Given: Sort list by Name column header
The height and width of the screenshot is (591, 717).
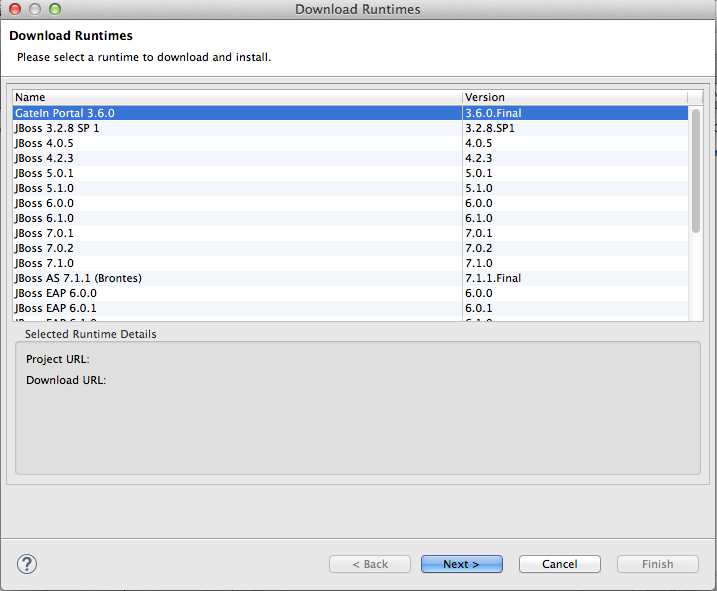Looking at the screenshot, I should point(237,97).
